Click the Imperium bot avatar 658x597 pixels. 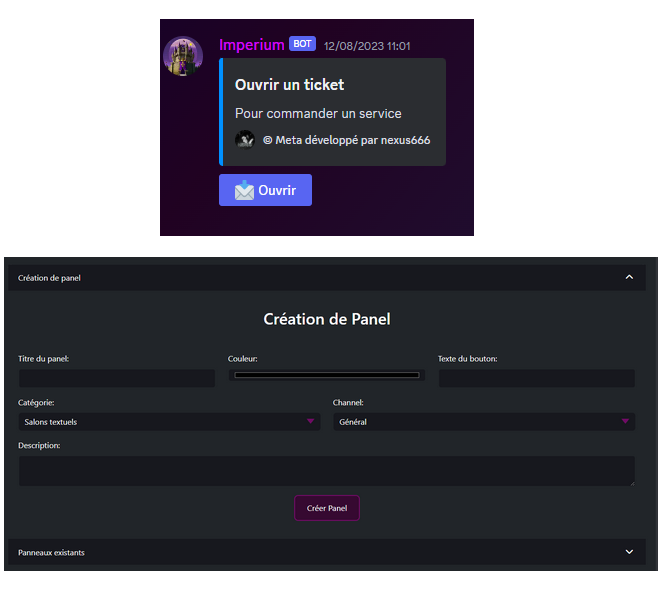[183, 56]
